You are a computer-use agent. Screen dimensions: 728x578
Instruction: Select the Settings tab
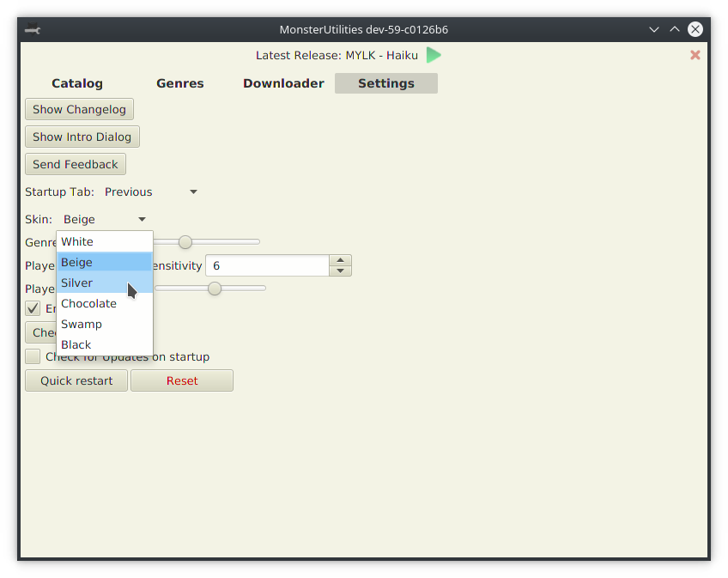tap(386, 83)
